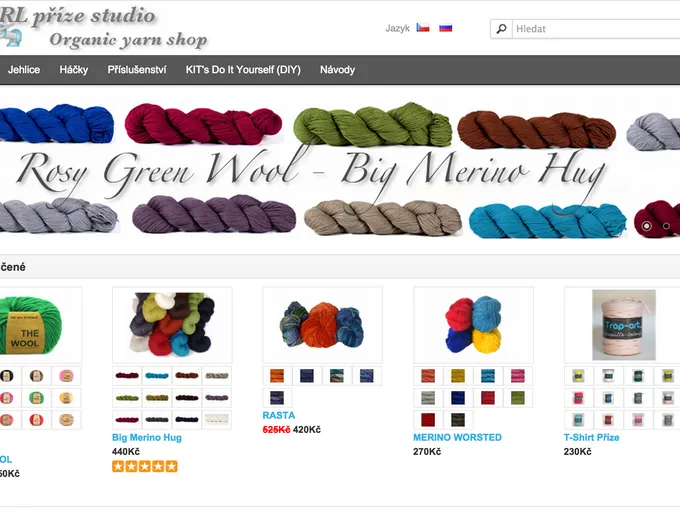Go to the Návody section

coord(337,70)
